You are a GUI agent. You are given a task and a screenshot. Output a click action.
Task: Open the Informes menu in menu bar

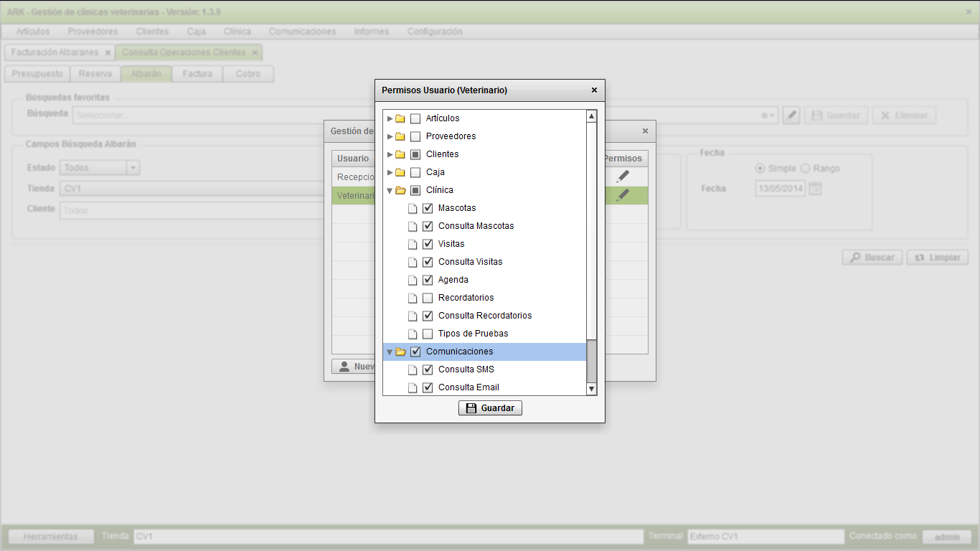pyautogui.click(x=371, y=32)
